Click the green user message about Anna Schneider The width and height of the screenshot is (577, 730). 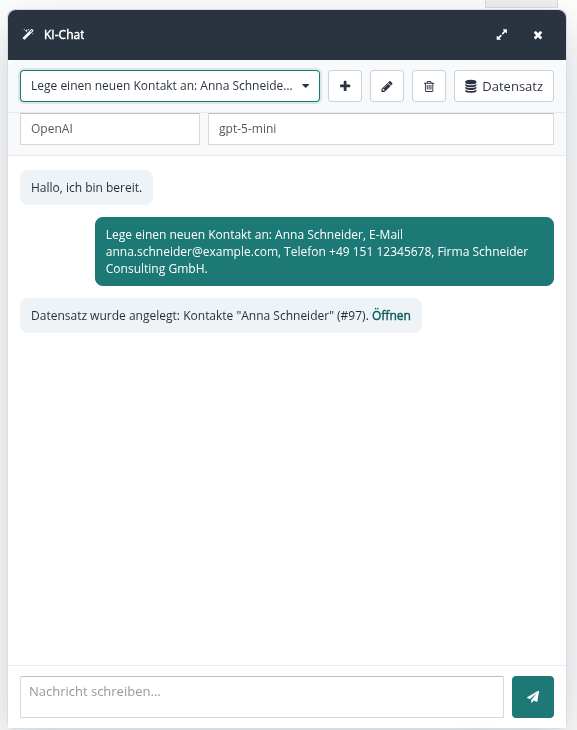point(324,251)
